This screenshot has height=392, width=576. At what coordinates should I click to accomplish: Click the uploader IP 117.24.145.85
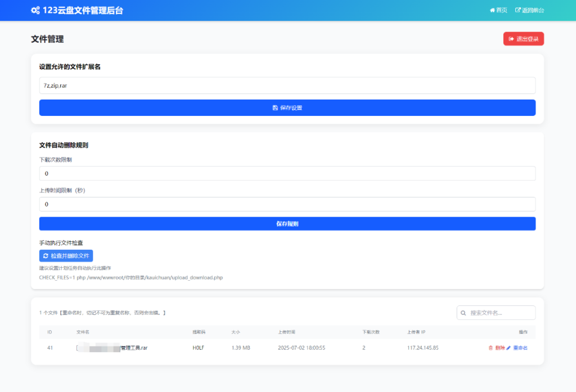coord(422,348)
